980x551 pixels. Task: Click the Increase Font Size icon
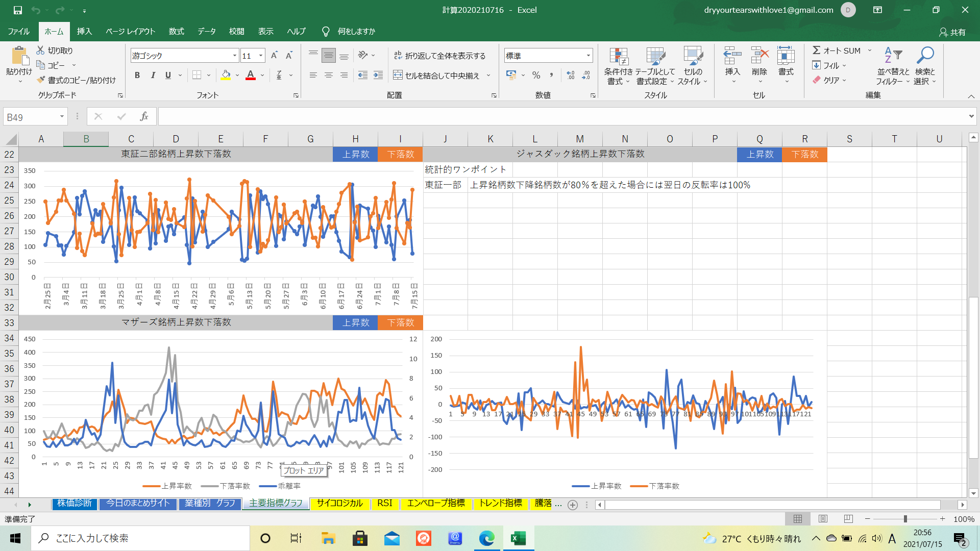274,56
